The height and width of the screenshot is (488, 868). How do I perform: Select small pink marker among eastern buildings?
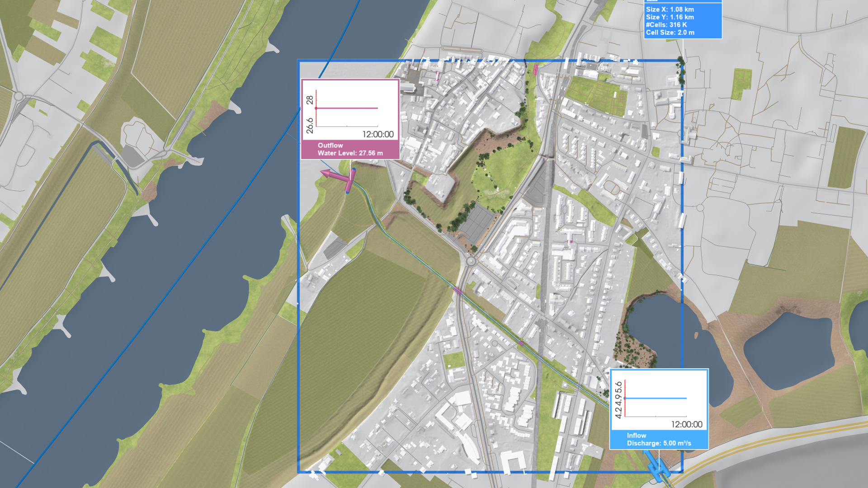(571, 241)
